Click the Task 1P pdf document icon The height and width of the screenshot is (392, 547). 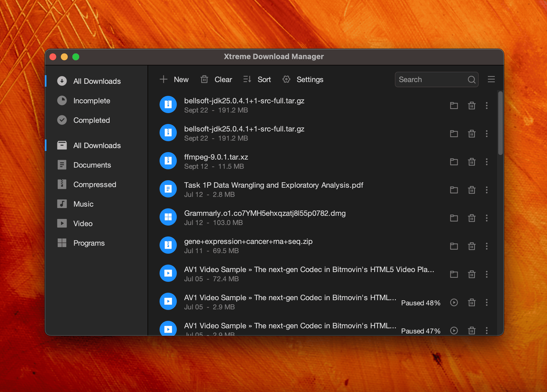click(168, 189)
